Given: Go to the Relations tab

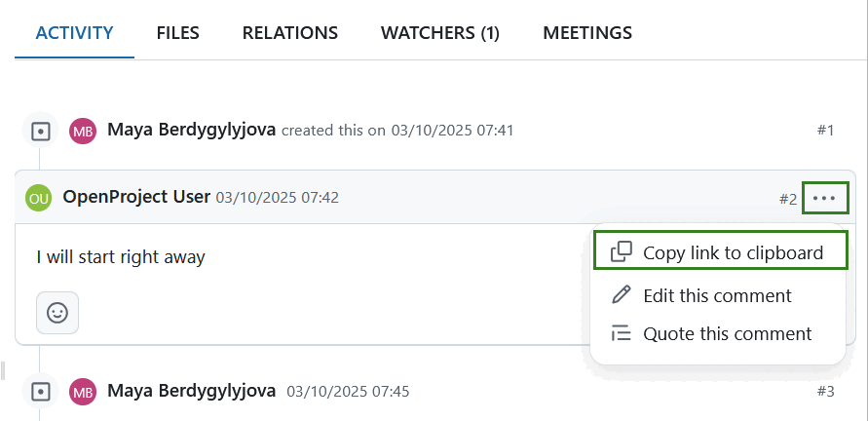Looking at the screenshot, I should tap(290, 33).
